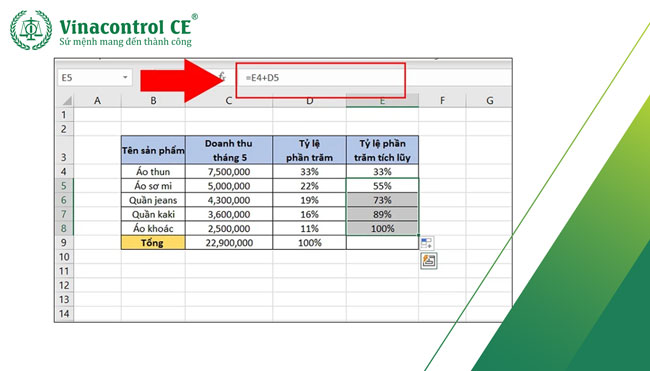Click the 2,500,000 revenue cell
The height and width of the screenshot is (371, 650).
tap(229, 228)
